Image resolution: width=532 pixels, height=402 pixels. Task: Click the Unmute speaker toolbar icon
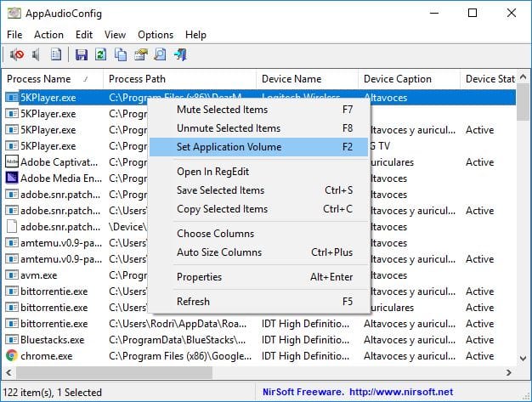click(x=36, y=54)
